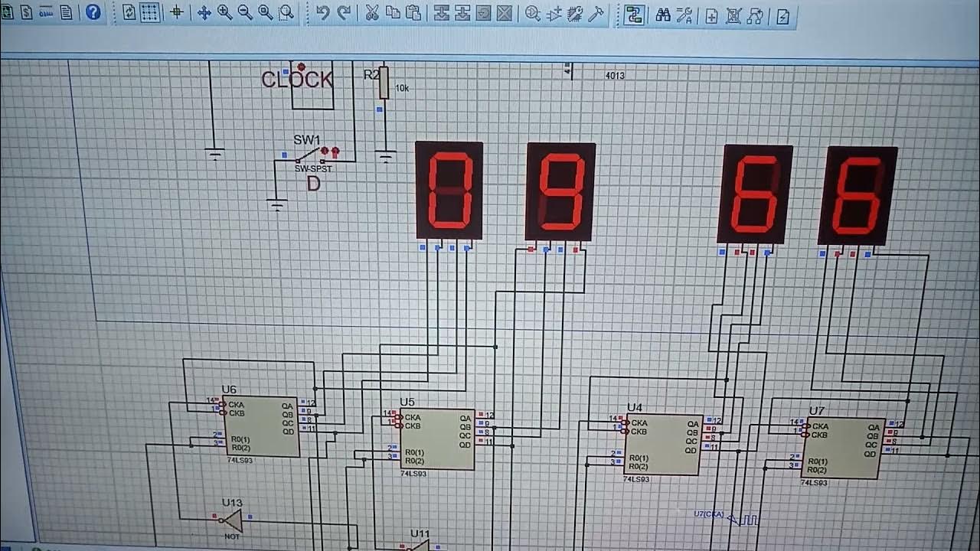Viewport: 980px width, 551px height.
Task: Select the U5 74LS93 counter chip
Action: 436,439
